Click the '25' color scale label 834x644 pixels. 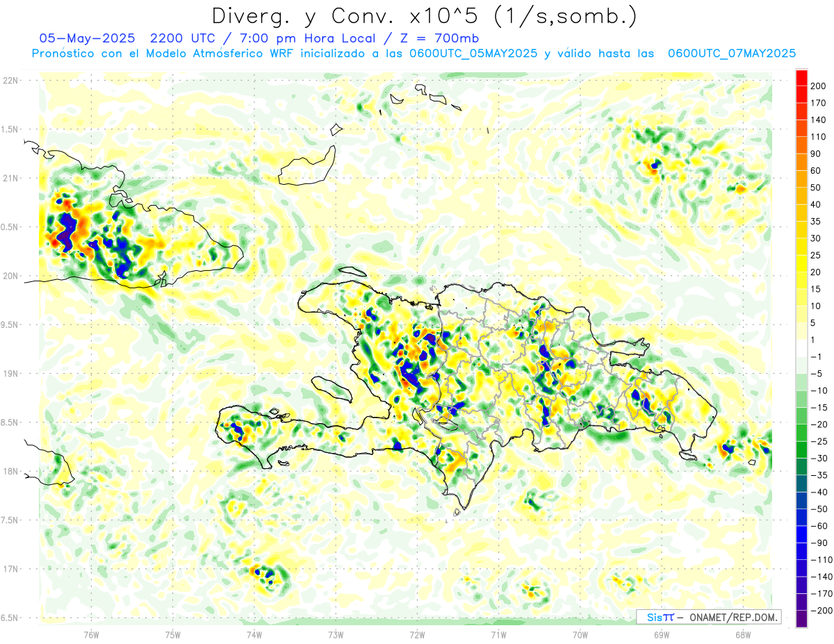pyautogui.click(x=817, y=255)
